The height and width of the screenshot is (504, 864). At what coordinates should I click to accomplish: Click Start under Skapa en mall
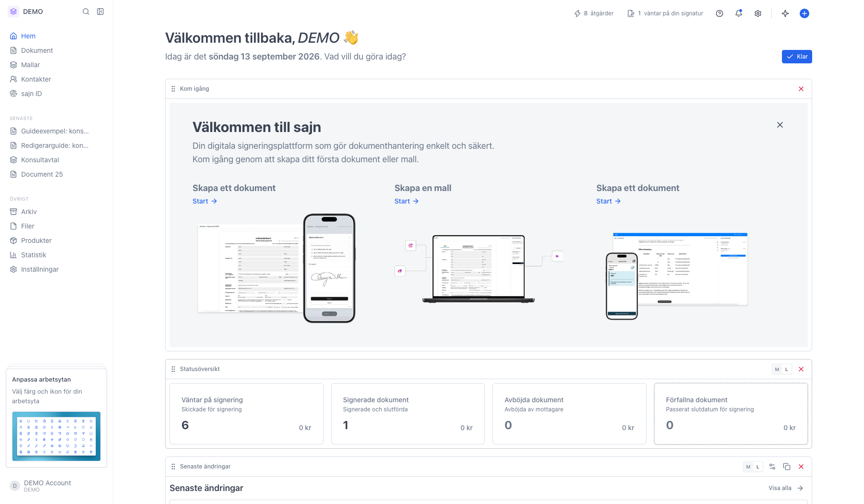pos(407,201)
